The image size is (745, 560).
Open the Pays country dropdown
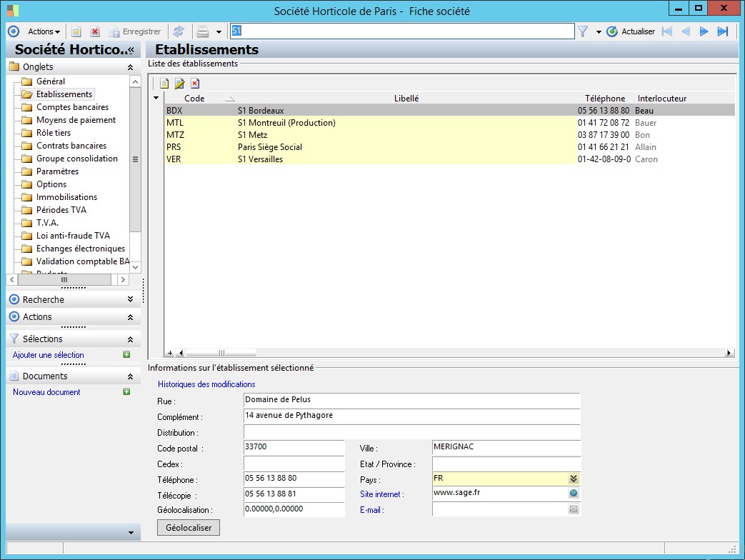[573, 479]
